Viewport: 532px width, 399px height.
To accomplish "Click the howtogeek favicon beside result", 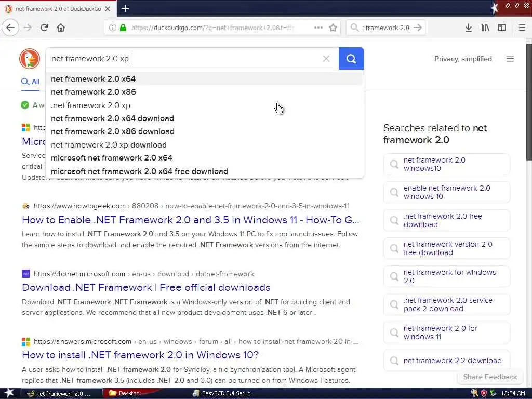I will click(26, 206).
